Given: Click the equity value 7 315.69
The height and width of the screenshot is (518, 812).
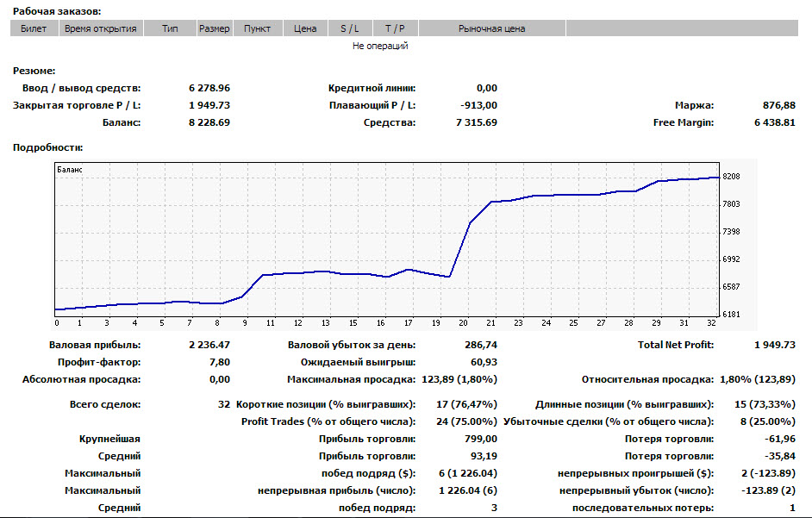Looking at the screenshot, I should 477,122.
